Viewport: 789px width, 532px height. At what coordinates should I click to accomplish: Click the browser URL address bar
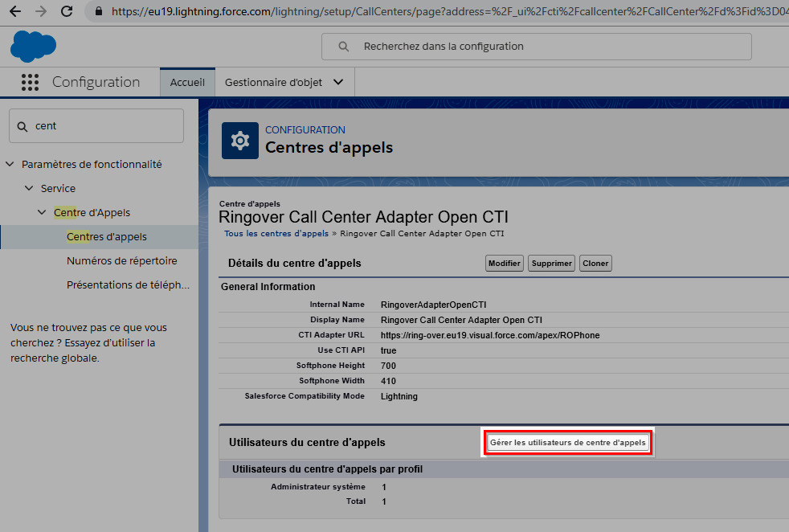point(437,11)
